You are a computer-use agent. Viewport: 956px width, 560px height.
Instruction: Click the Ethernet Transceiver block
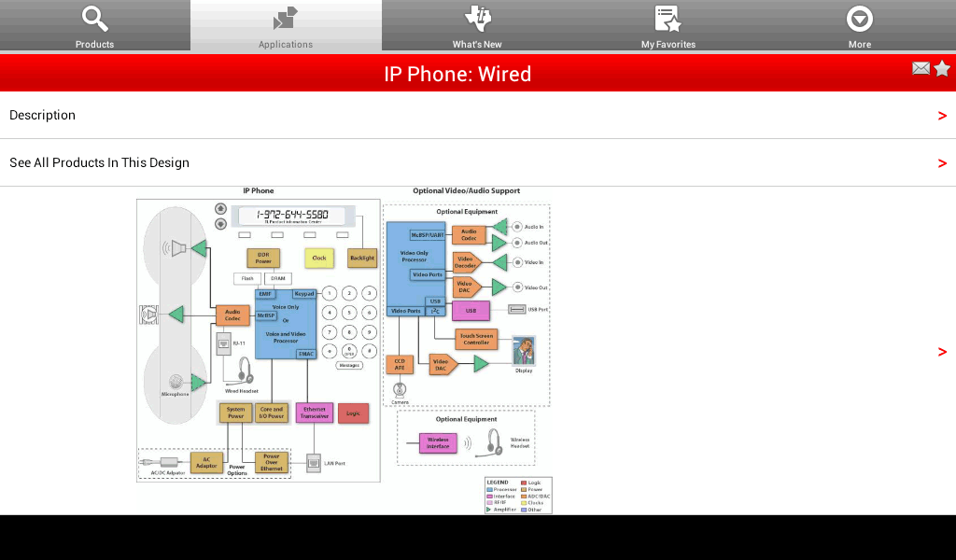314,413
